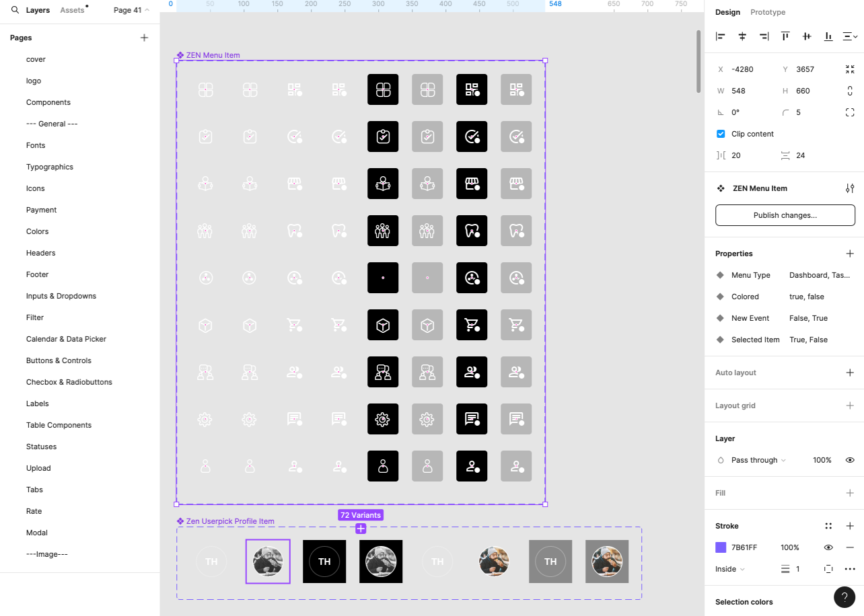Image resolution: width=864 pixels, height=616 pixels.
Task: Click the search icon in the Layers panel
Action: coord(15,10)
